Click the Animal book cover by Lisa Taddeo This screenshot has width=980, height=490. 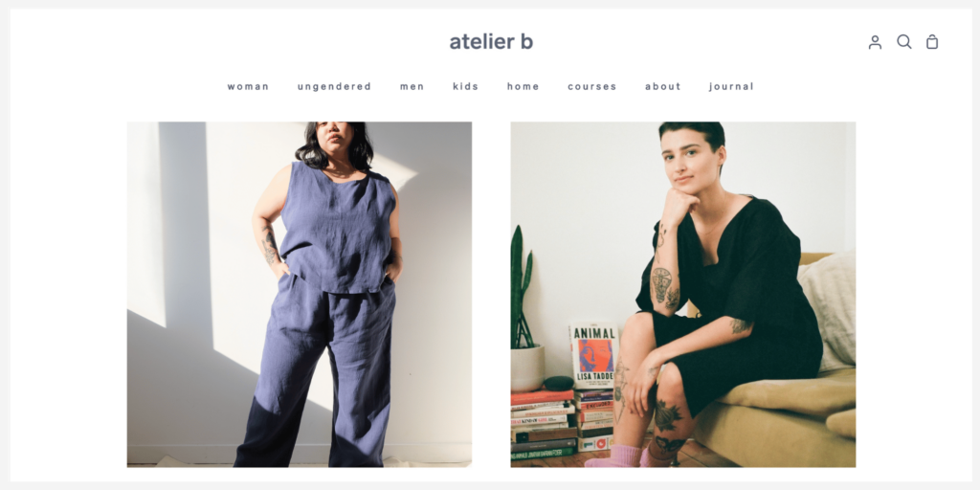click(593, 356)
